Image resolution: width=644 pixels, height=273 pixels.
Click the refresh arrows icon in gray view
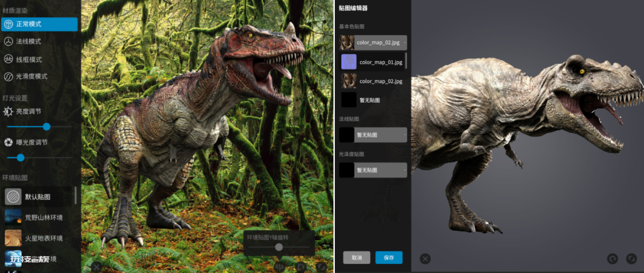[632, 259]
